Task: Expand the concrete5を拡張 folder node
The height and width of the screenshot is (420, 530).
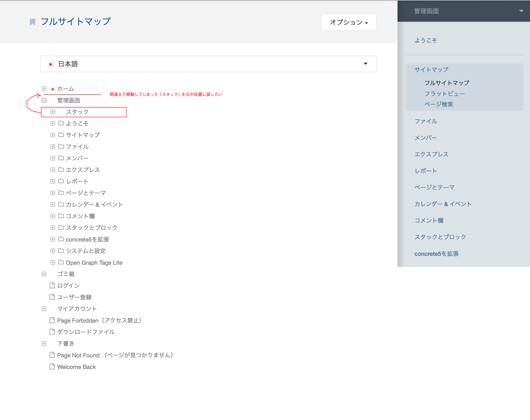Action: pos(53,239)
